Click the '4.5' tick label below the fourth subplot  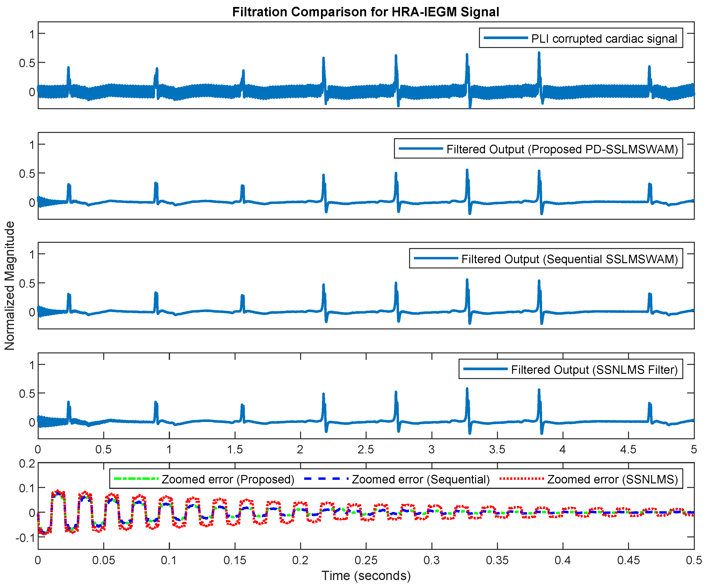(x=628, y=449)
